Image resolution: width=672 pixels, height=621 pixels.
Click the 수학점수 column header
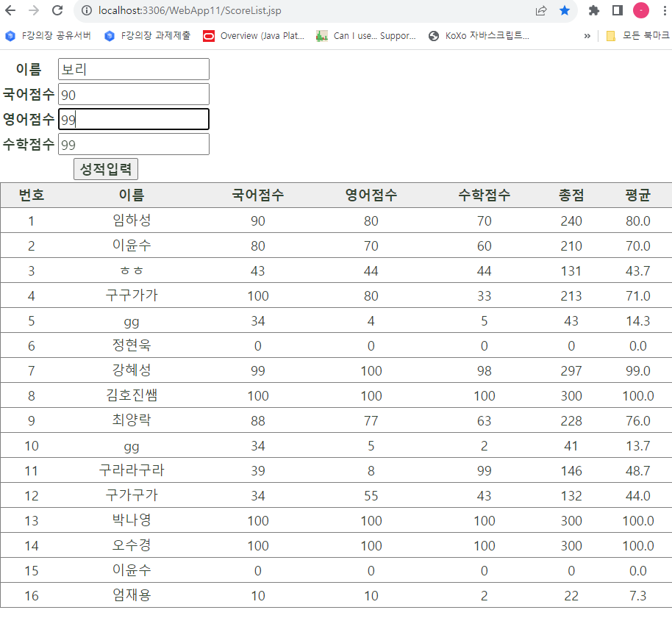tap(485, 195)
